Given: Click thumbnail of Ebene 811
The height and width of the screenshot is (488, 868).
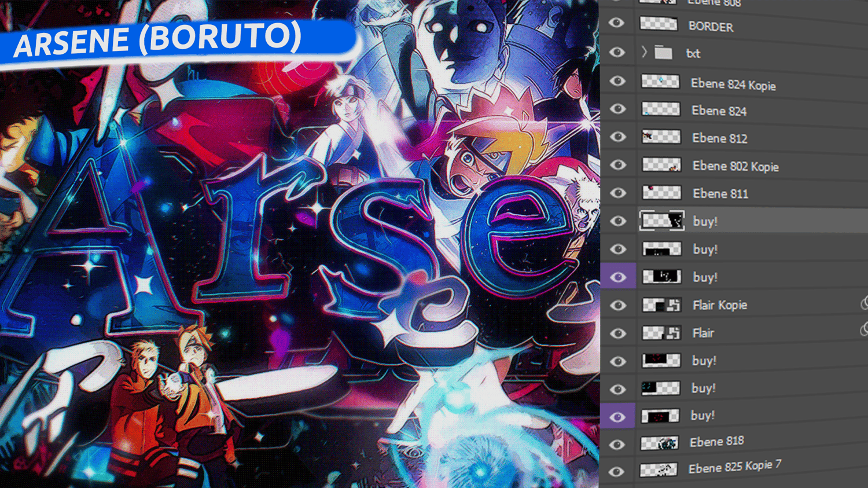Looking at the screenshot, I should point(662,192).
